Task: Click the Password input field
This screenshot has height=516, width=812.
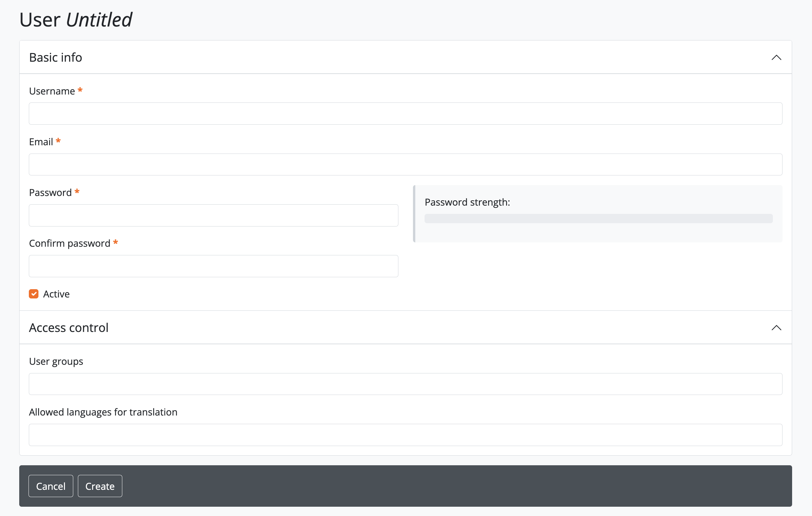Action: click(x=213, y=215)
